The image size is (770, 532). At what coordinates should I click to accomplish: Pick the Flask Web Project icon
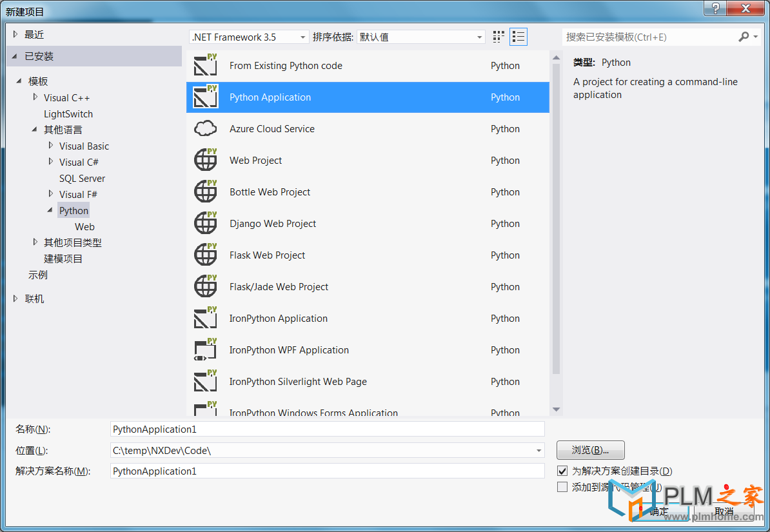(205, 255)
